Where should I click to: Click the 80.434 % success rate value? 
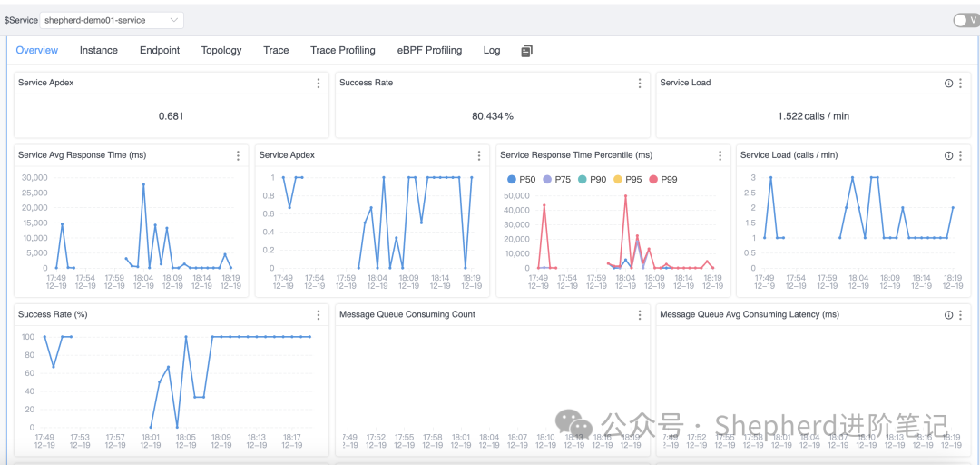493,116
